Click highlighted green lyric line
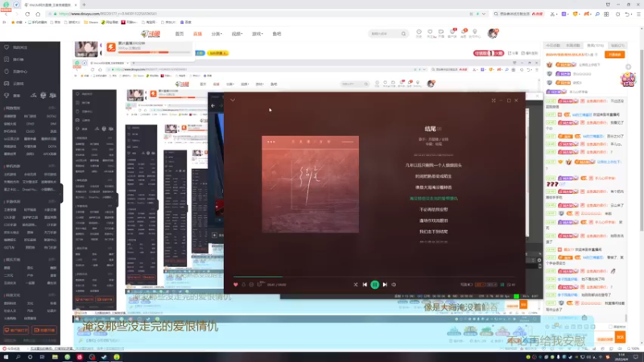644x362 pixels. [x=433, y=199]
